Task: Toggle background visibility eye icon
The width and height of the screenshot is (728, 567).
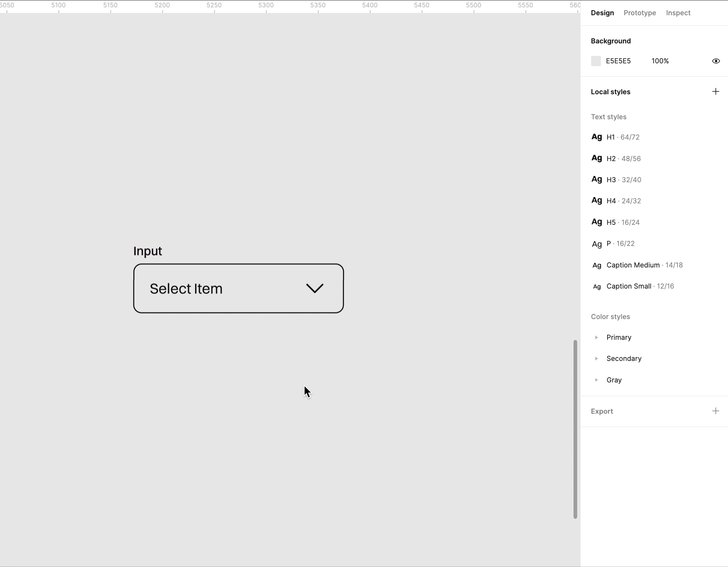Action: (x=716, y=61)
